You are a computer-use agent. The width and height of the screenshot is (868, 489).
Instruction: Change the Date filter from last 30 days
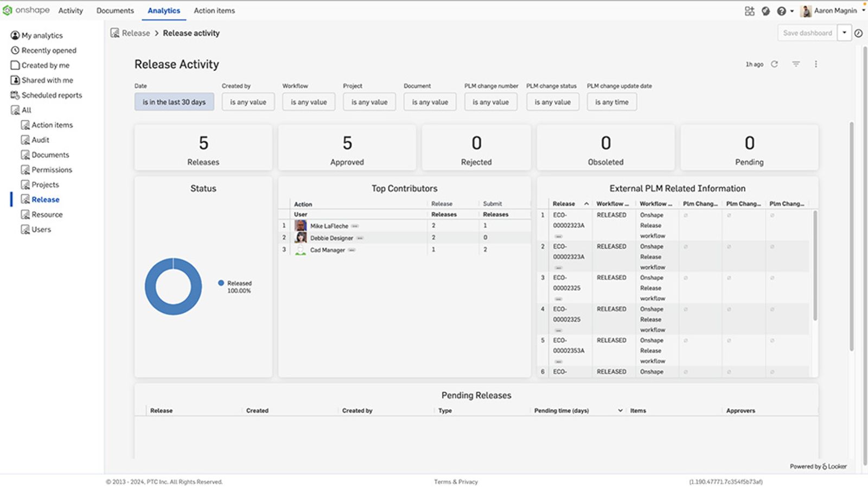click(174, 101)
